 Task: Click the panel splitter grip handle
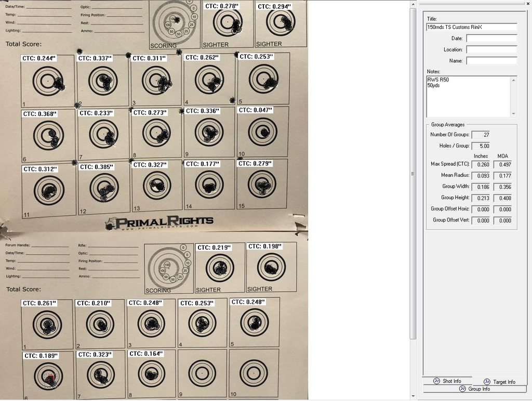point(413,174)
